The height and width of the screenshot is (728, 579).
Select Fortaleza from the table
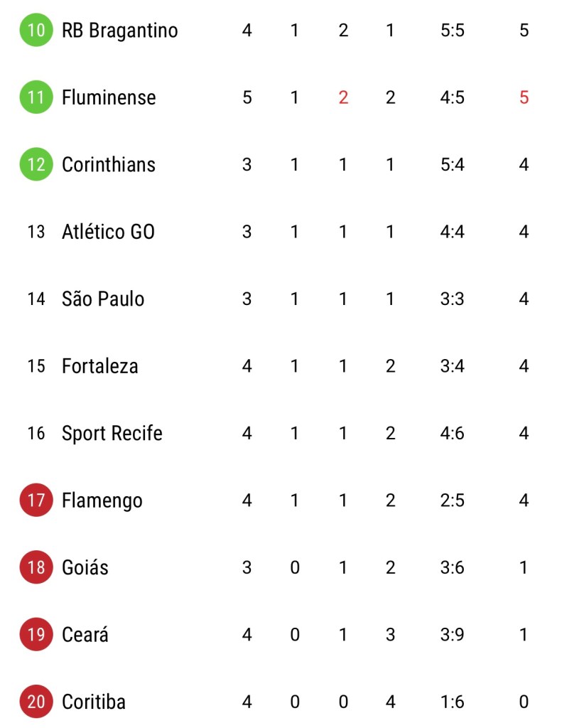[x=99, y=366]
